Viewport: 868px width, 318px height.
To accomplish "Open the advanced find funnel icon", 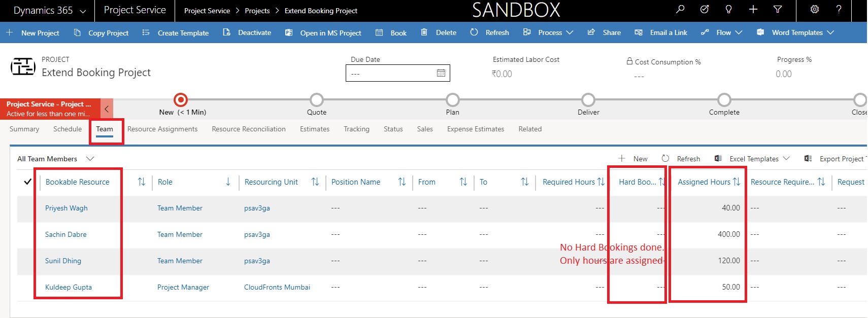I will coord(778,9).
